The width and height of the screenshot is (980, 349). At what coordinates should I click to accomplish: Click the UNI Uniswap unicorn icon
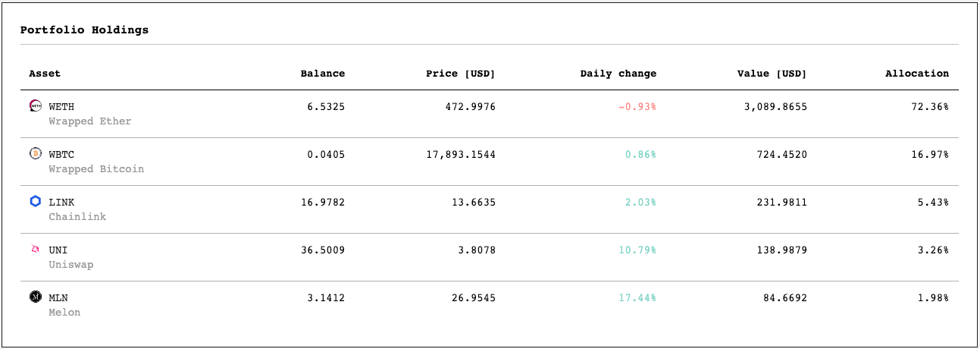[x=35, y=250]
